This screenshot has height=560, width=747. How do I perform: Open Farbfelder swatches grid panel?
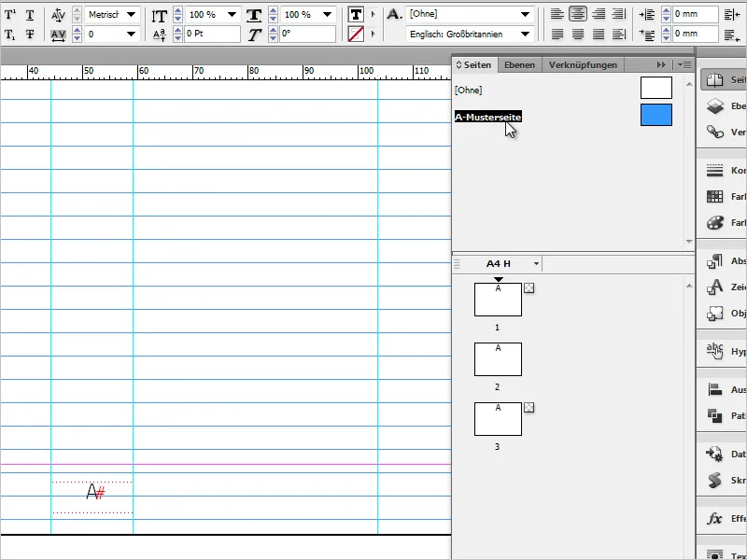(725, 196)
